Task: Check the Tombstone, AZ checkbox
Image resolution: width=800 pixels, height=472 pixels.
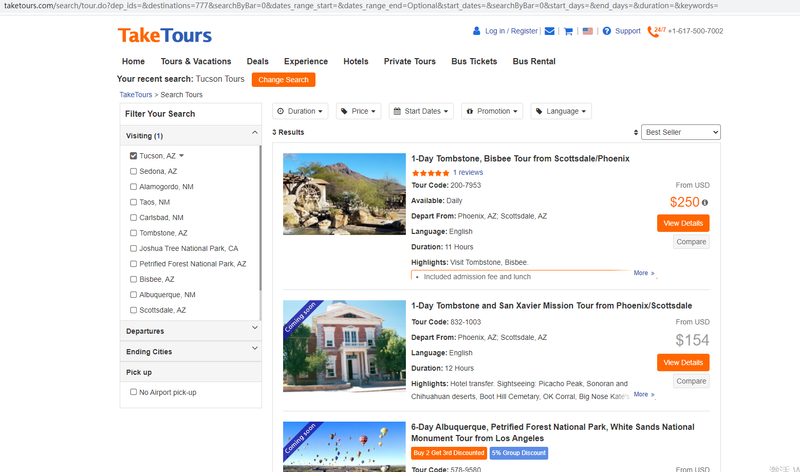Action: 133,233
